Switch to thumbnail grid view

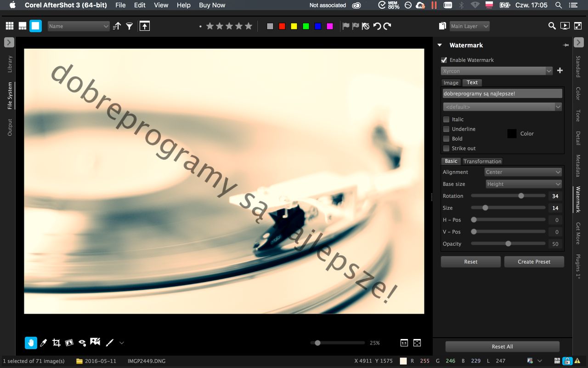pos(10,26)
